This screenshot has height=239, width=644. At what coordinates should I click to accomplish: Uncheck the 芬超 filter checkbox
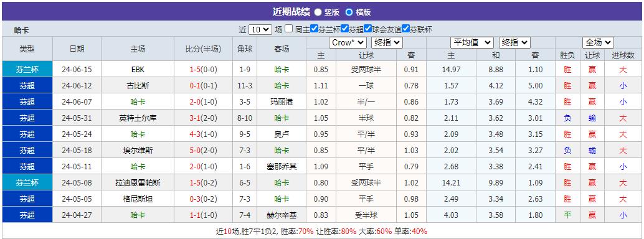click(x=344, y=29)
